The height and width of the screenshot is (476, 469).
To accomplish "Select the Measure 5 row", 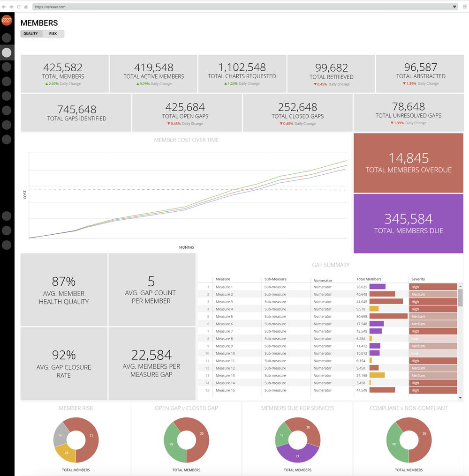I will [328, 316].
